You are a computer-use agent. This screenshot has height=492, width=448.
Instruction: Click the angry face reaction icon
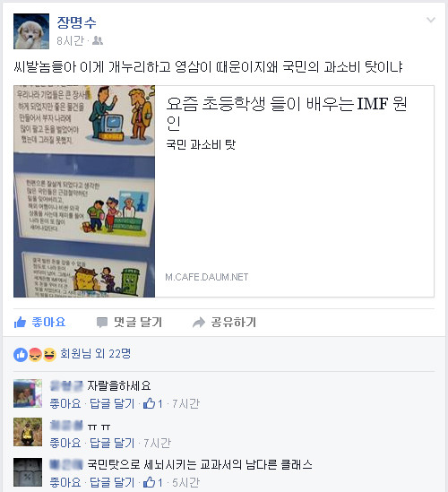click(x=35, y=355)
